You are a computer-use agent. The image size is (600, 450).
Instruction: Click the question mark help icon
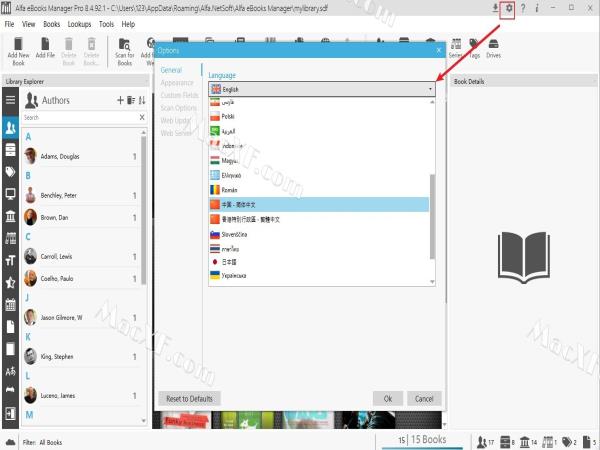(x=523, y=9)
